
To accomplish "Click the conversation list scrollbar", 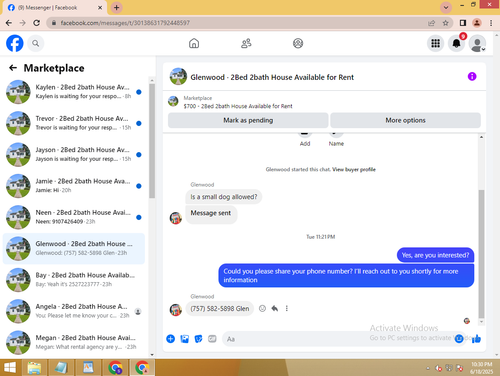I will 152,141.
